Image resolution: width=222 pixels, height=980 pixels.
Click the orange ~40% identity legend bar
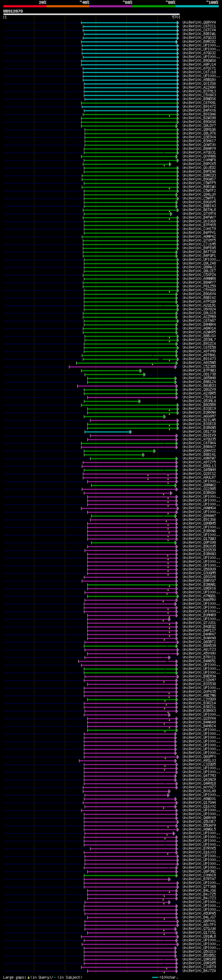click(68, 6)
